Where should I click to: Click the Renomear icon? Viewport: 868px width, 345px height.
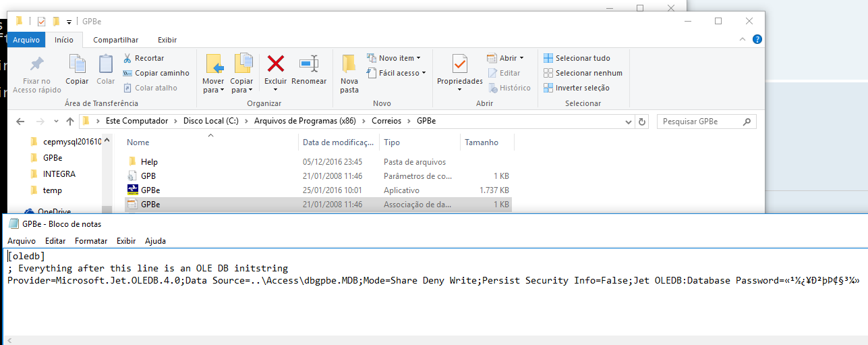coord(309,64)
